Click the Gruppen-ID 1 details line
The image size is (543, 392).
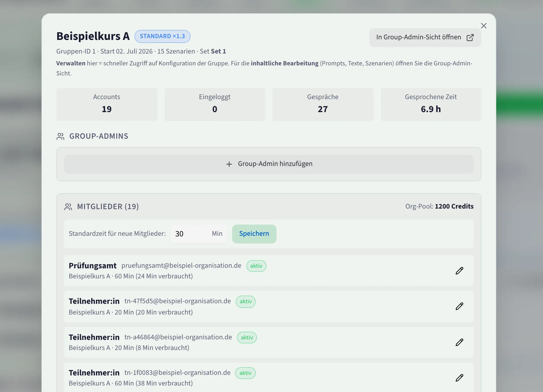tap(141, 51)
